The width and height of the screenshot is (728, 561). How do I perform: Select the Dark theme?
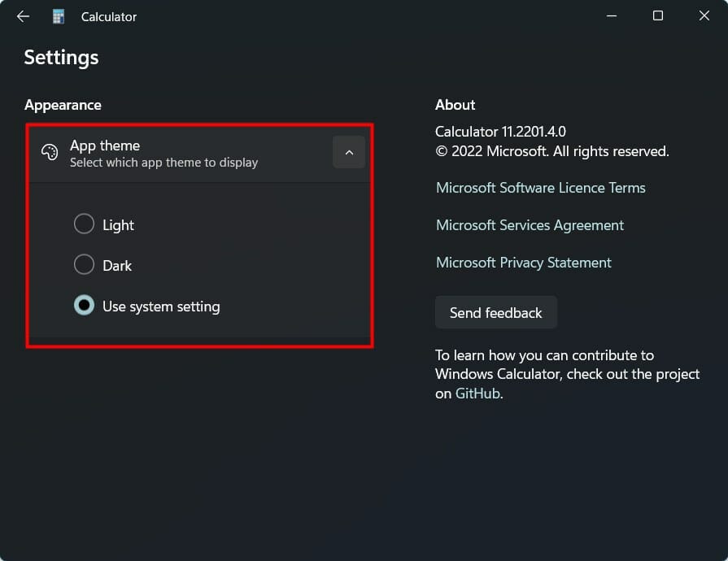click(x=84, y=265)
